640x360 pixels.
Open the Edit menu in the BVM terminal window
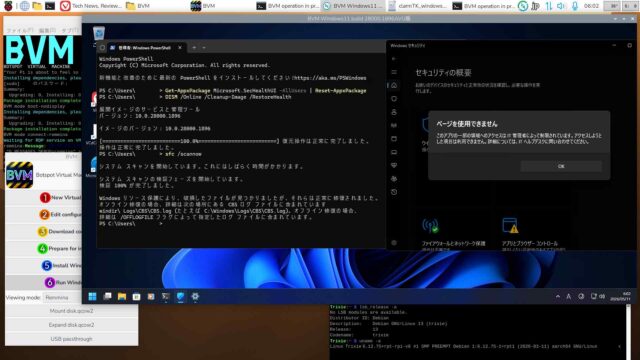pyautogui.click(x=47, y=31)
